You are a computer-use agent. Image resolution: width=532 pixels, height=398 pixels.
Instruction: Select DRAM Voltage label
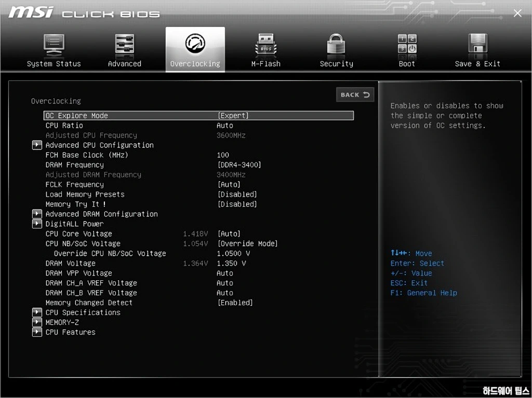(70, 263)
